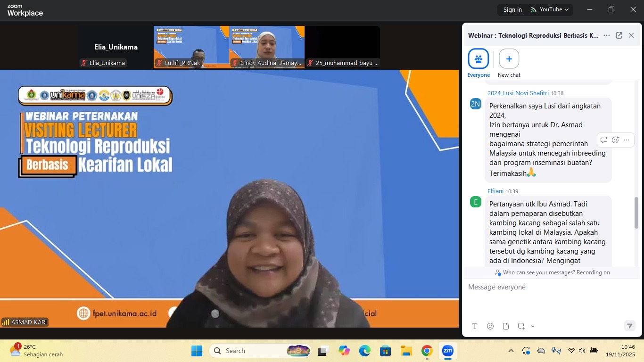Click the Sign in button

point(512,9)
